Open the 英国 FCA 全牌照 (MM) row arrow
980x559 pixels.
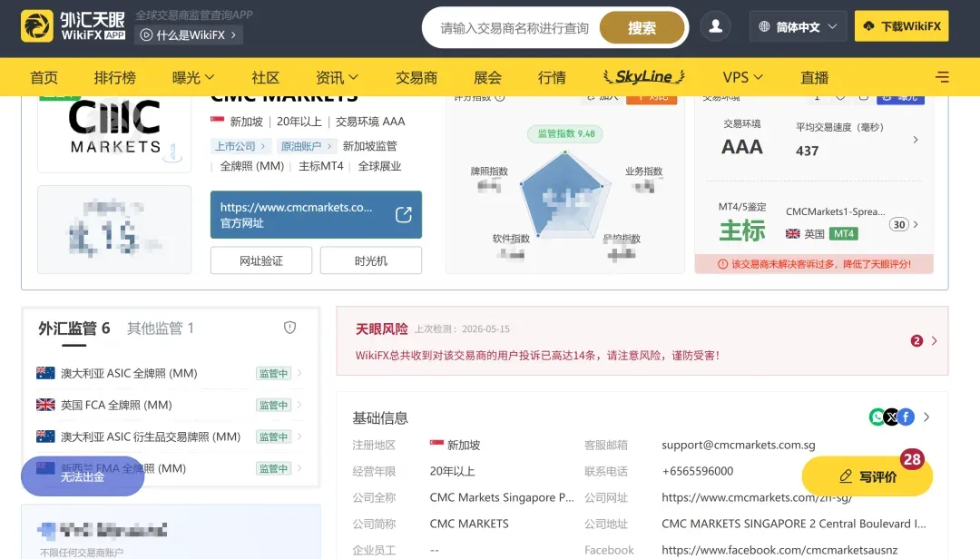[299, 405]
